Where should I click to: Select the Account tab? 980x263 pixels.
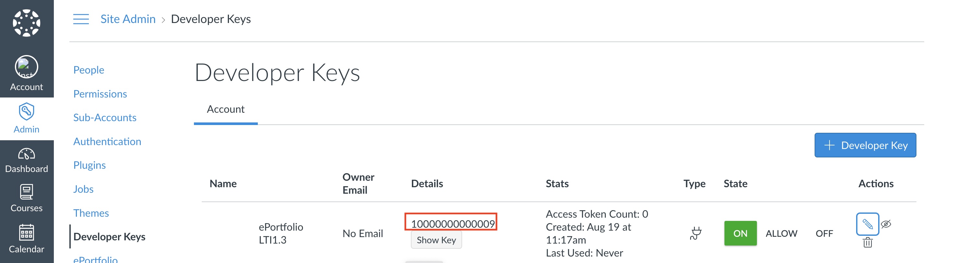(x=226, y=109)
